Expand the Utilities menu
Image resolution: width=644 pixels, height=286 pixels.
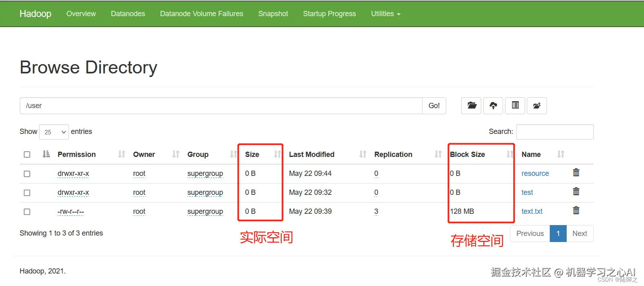[x=385, y=14]
